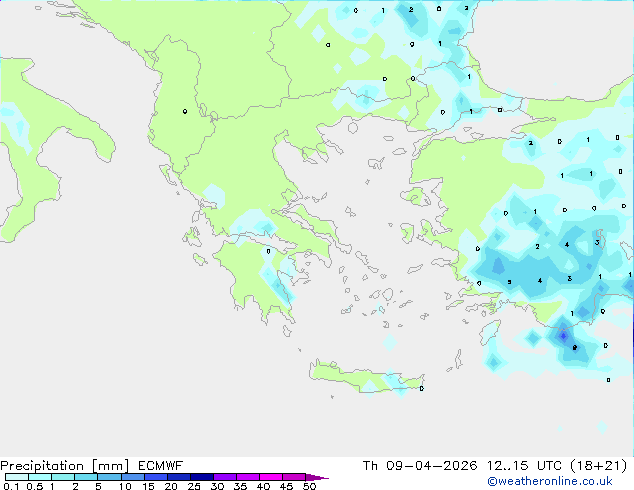The image size is (634, 490).
Task: Click the 15–20 mm legend swatch
Action: tap(156, 477)
